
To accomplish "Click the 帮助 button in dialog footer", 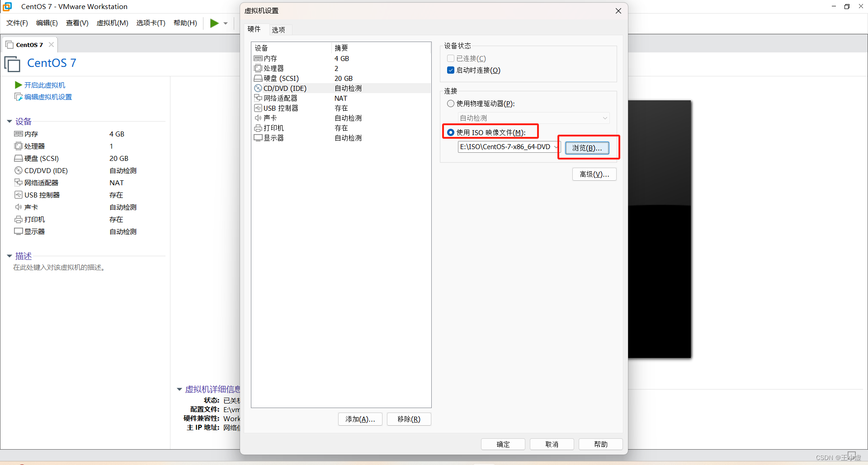I will [x=601, y=445].
